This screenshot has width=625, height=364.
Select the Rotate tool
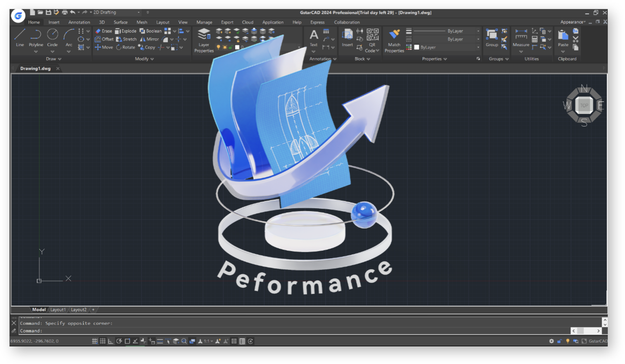(126, 47)
